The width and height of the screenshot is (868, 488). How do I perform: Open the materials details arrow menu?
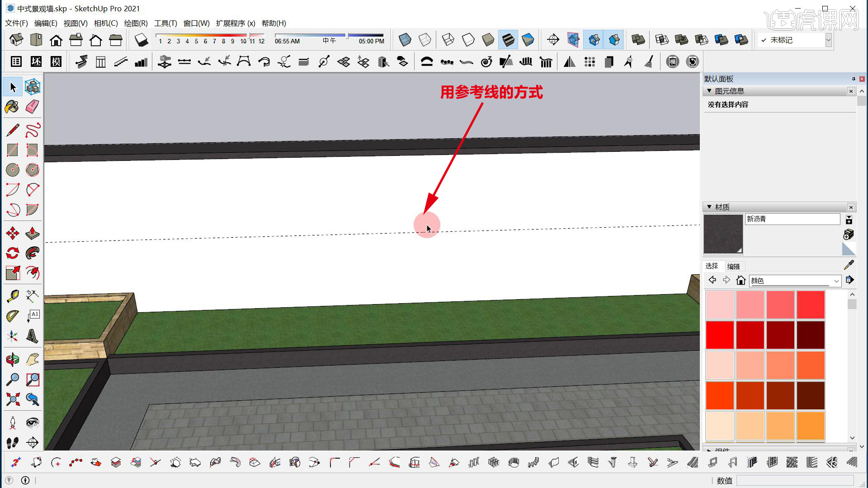[849, 280]
